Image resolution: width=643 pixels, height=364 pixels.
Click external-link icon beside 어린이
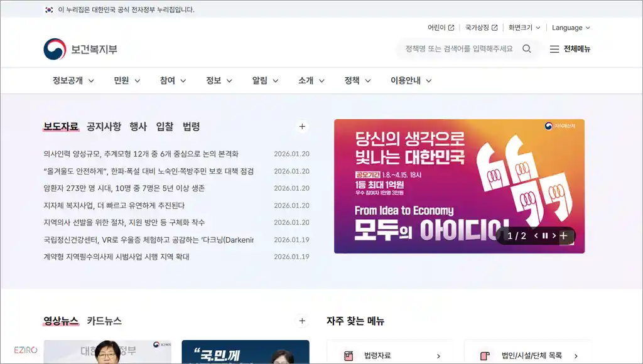tap(450, 27)
